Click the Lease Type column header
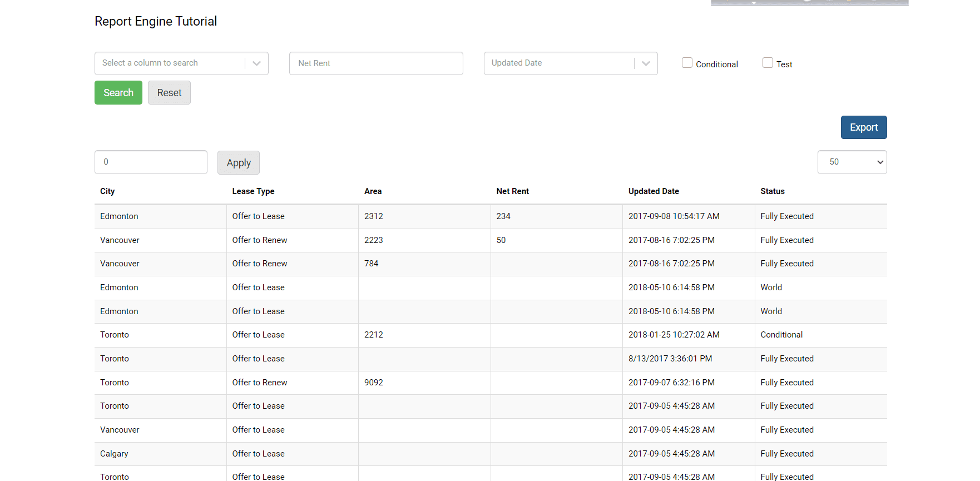The height and width of the screenshot is (481, 980). [x=253, y=191]
